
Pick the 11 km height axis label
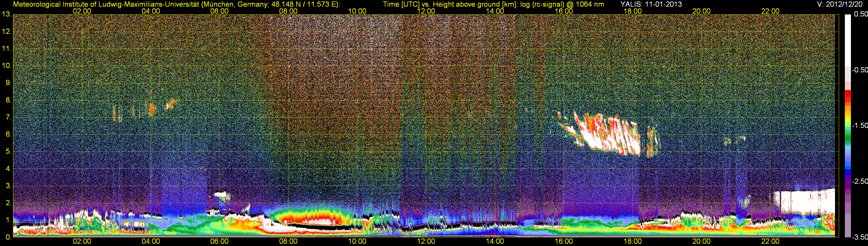pyautogui.click(x=6, y=49)
